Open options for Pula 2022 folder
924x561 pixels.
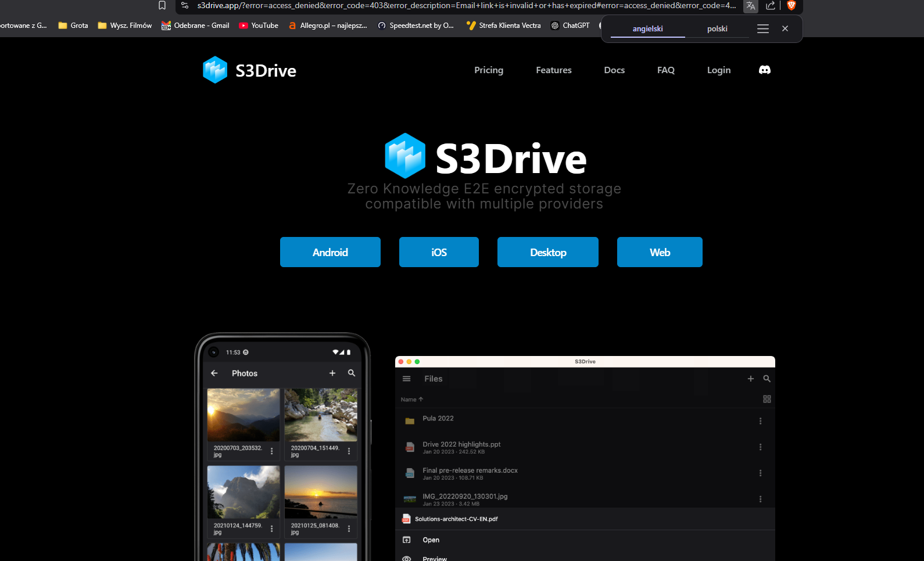point(760,421)
